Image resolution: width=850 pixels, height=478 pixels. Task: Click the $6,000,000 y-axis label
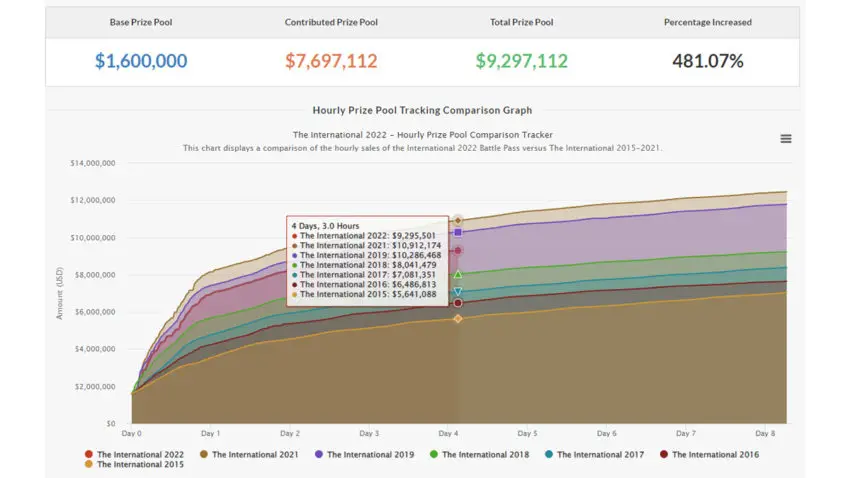click(95, 312)
